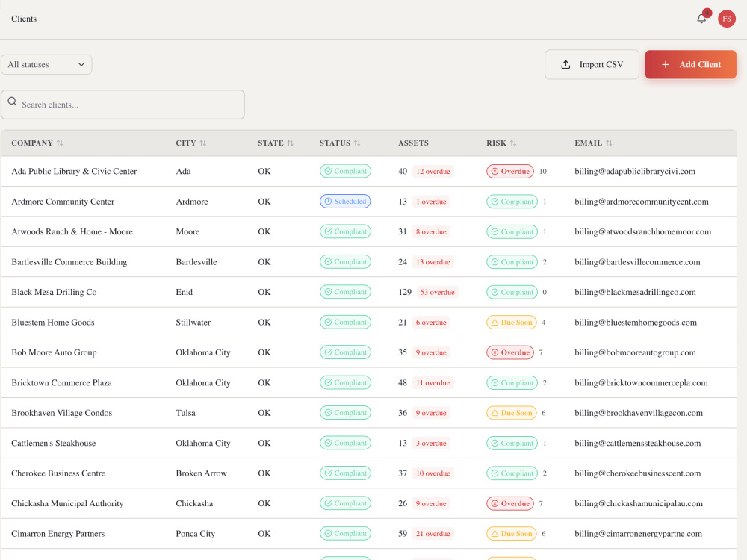This screenshot has width=747, height=560.
Task: Click email billing@bluestemhomegoods.com
Action: pos(636,323)
